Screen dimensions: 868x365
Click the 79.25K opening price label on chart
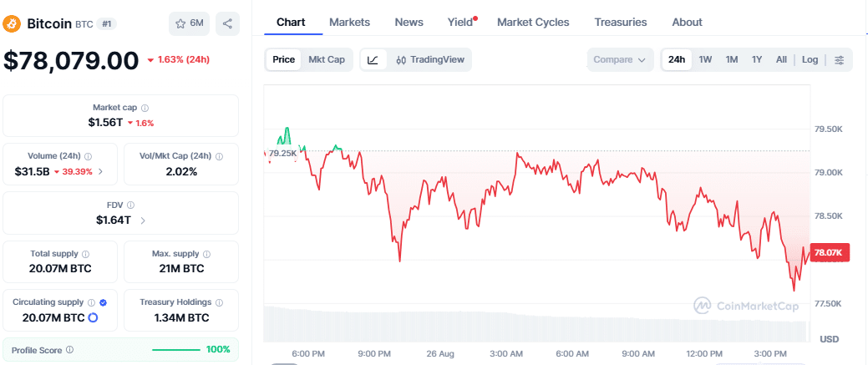click(282, 153)
